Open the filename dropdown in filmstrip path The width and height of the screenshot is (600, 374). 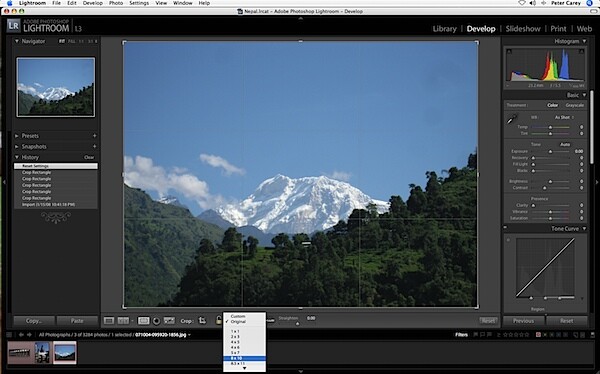189,335
